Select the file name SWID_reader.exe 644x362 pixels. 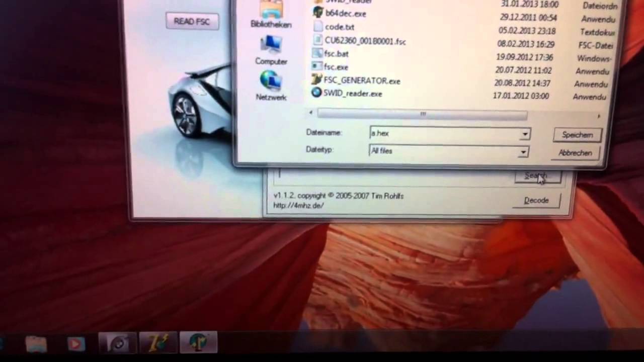click(x=353, y=94)
